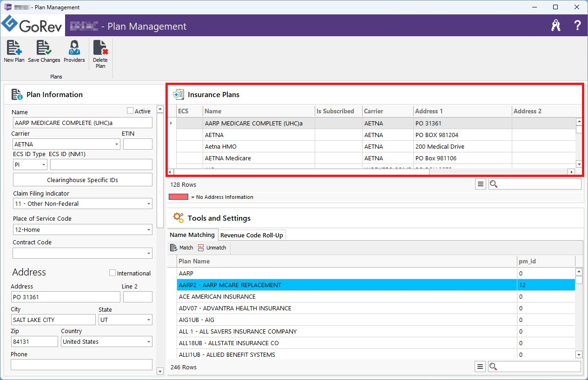Open the Country dropdown

[149, 341]
